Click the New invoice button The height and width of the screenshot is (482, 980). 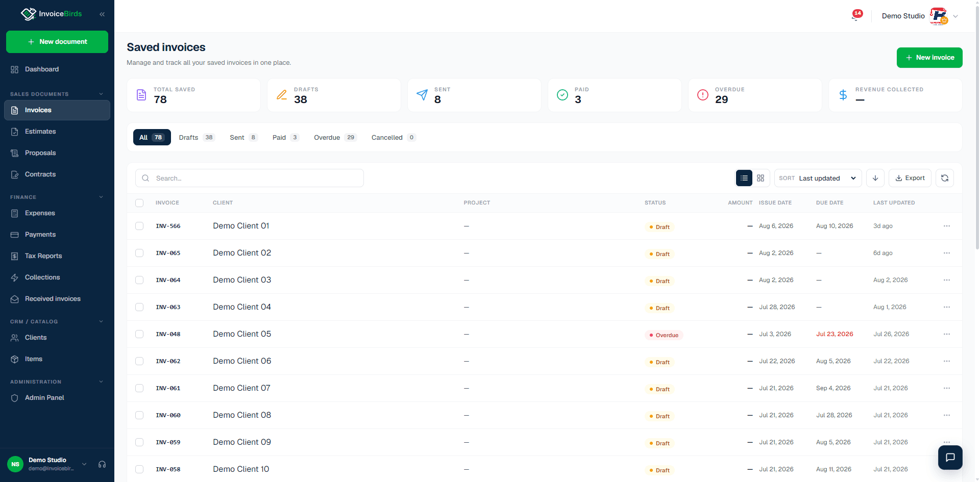(929, 58)
